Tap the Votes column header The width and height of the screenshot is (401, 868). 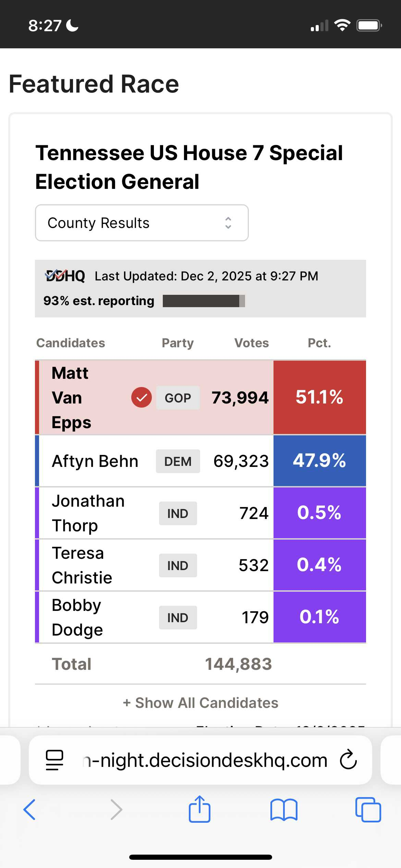252,343
